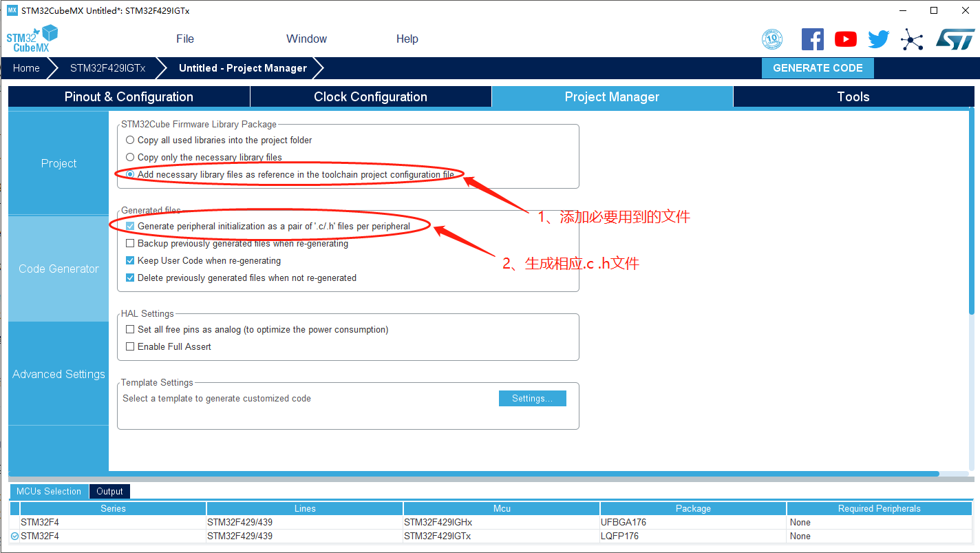Image resolution: width=980 pixels, height=553 pixels.
Task: Click the ST community network icon
Action: [912, 39]
